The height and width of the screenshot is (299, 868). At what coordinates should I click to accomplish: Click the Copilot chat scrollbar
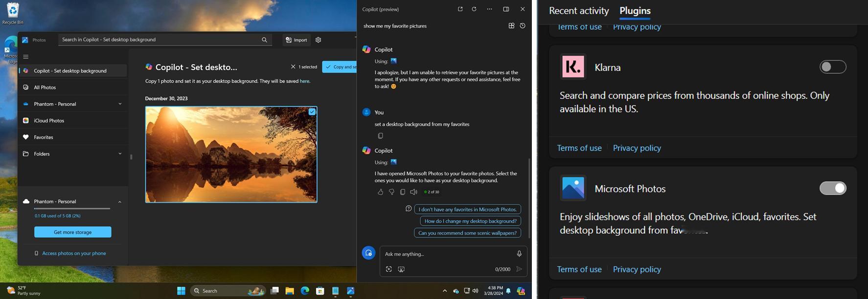coord(529,198)
